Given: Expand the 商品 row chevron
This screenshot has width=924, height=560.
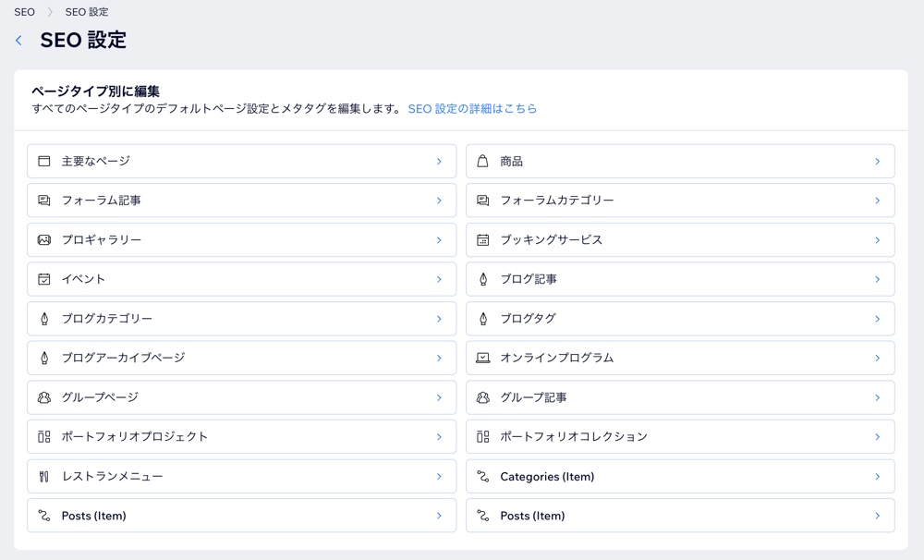Looking at the screenshot, I should (x=878, y=161).
